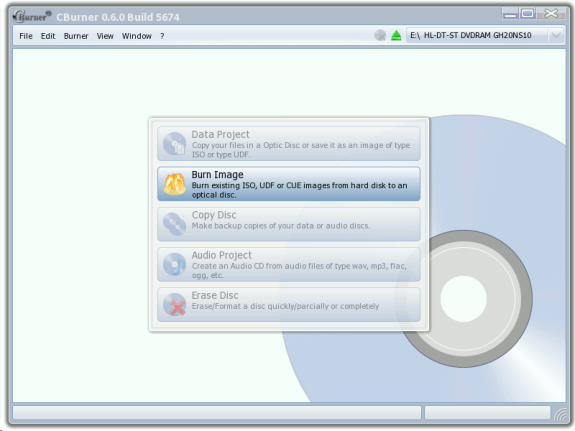Click the Audio Project music note icon
The image size is (575, 431).
(x=175, y=264)
